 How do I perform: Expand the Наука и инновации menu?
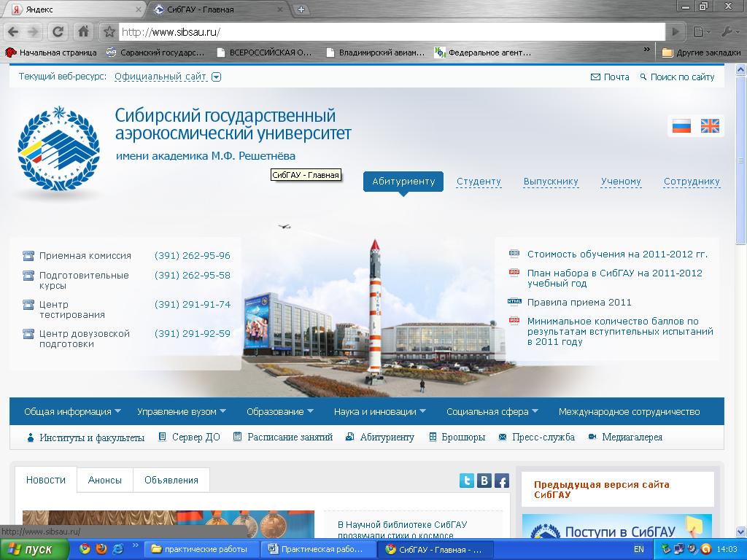pos(379,411)
